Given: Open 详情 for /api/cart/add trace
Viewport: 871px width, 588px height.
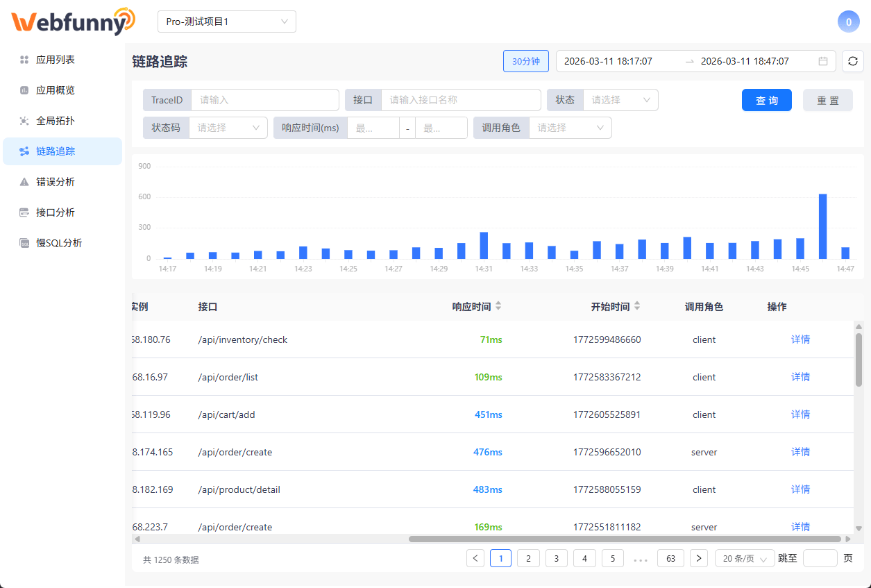Looking at the screenshot, I should [x=800, y=414].
